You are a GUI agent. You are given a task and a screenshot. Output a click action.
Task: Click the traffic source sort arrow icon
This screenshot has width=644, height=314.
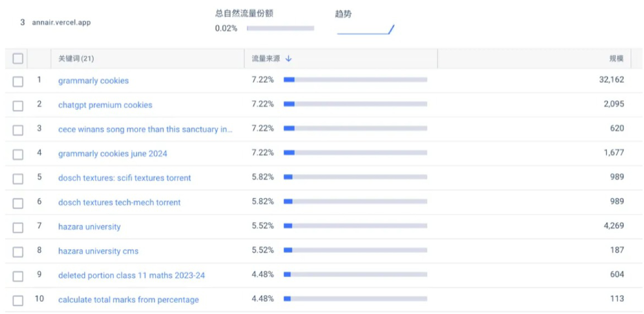pos(288,59)
